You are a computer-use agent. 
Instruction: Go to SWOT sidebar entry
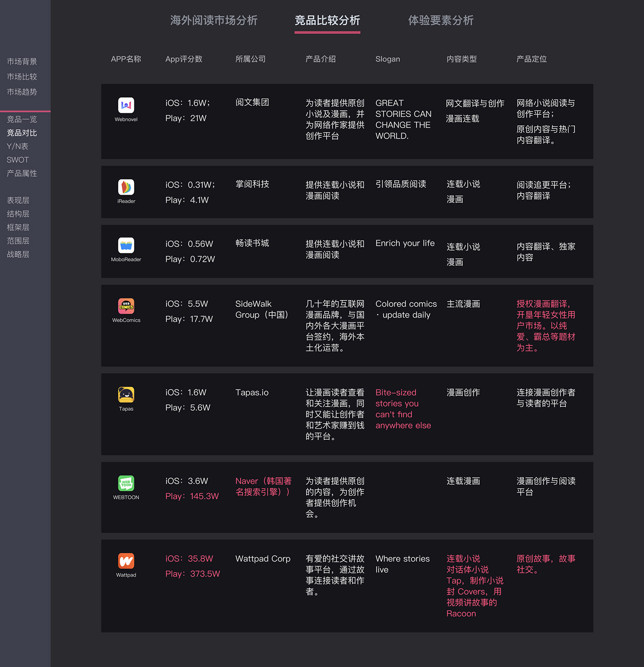click(x=17, y=160)
